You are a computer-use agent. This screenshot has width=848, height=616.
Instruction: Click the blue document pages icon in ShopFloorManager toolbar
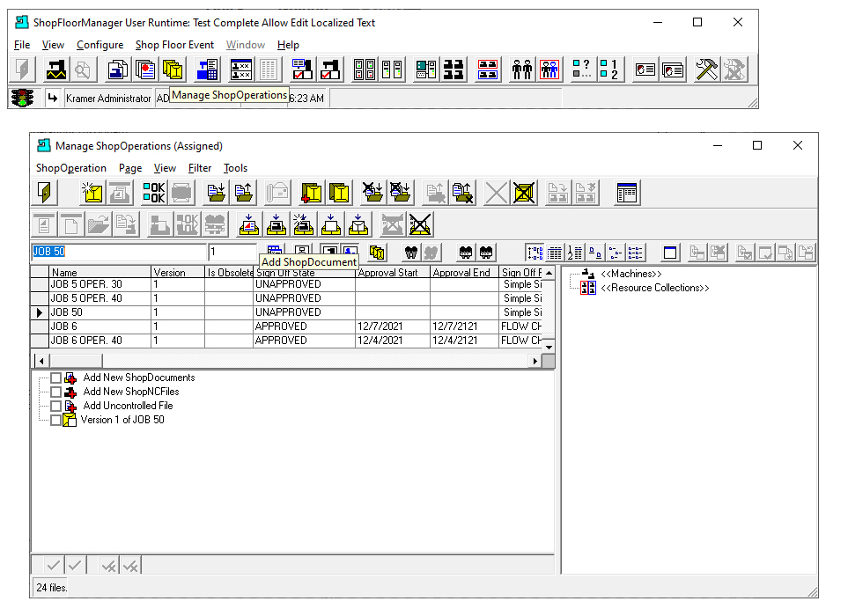point(117,70)
